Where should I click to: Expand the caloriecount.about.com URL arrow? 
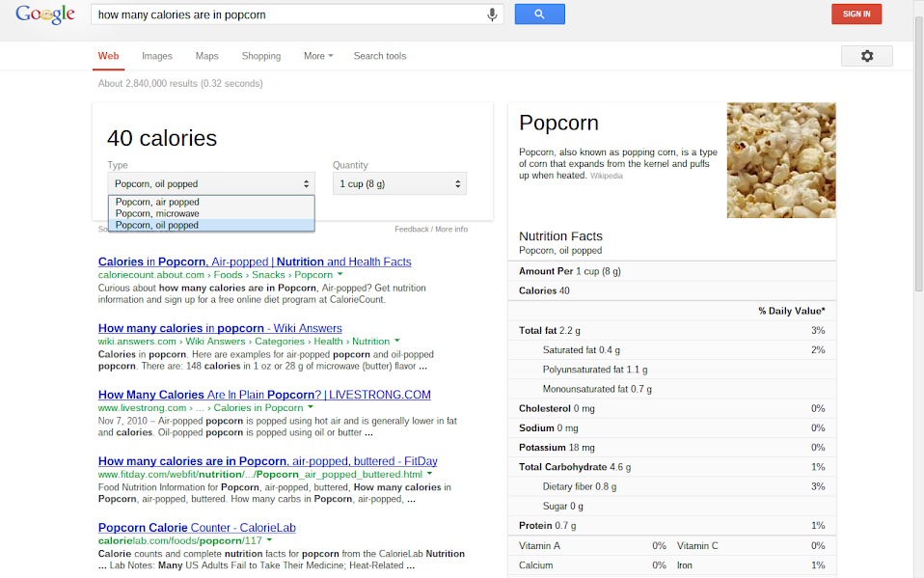(x=340, y=274)
